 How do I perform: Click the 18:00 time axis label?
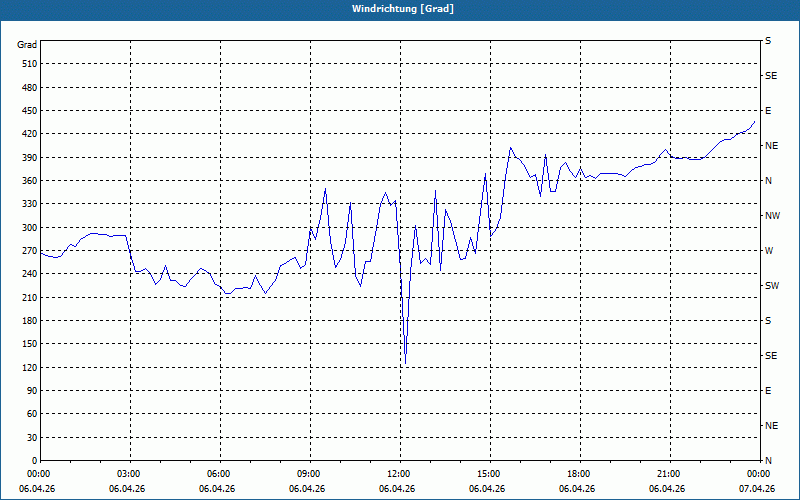(x=580, y=474)
